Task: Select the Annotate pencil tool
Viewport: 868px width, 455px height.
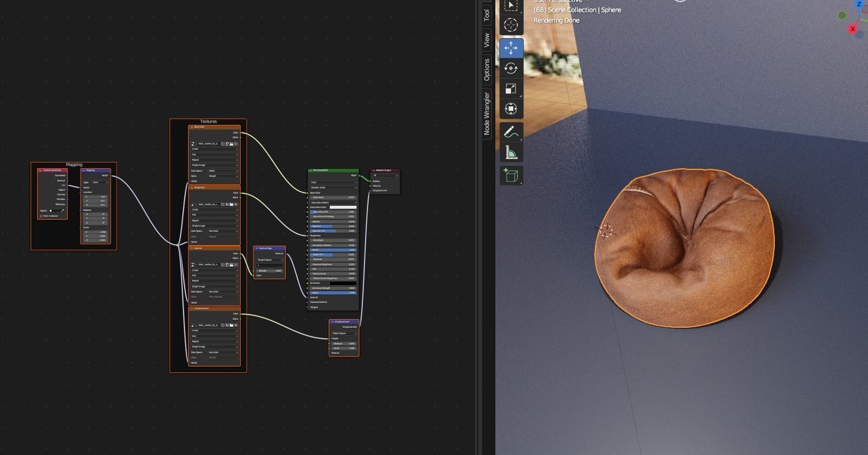Action: pyautogui.click(x=511, y=132)
